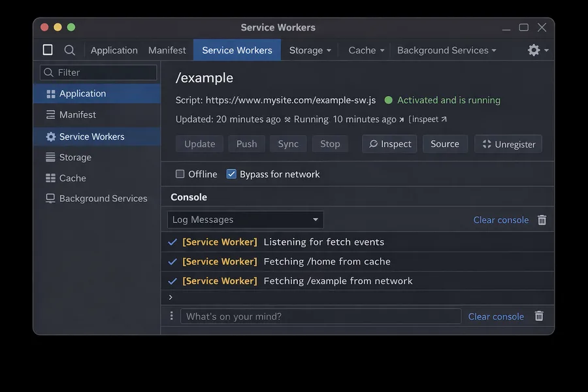Click the inspect link in brackets
The width and height of the screenshot is (588, 392).
(x=427, y=120)
